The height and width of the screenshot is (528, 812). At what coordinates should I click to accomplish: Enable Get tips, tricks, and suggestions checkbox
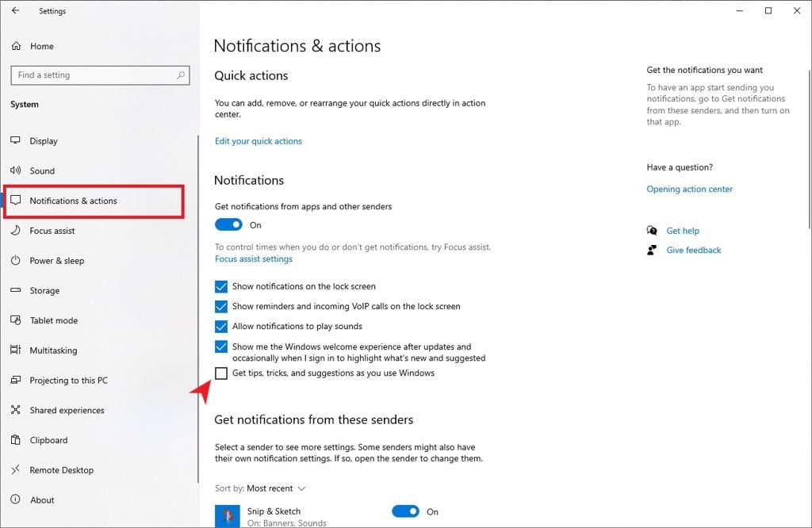coord(221,373)
